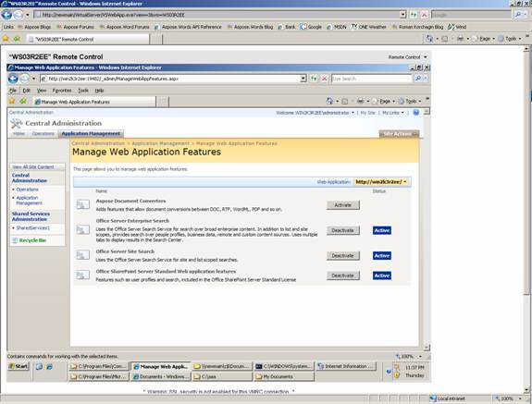
Task: Switch to the Operations tab
Action: (x=43, y=134)
